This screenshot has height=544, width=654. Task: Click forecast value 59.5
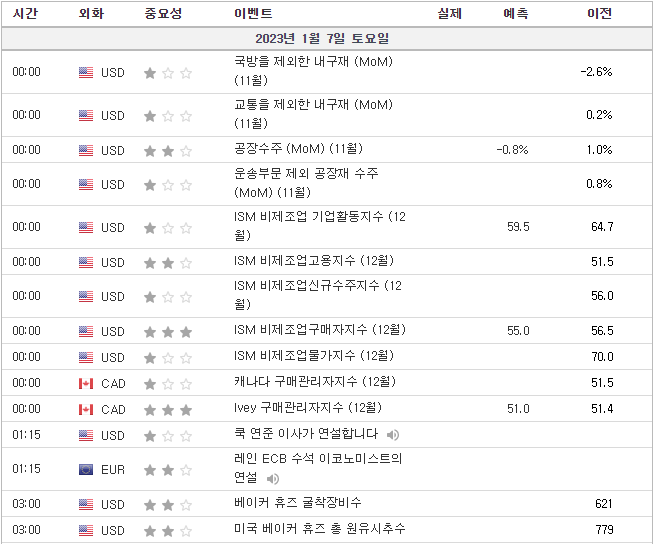(x=518, y=227)
